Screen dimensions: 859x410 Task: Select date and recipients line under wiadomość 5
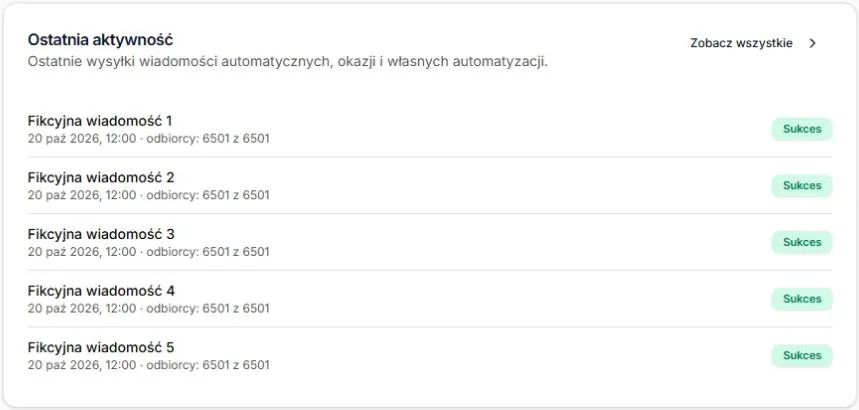(x=148, y=365)
